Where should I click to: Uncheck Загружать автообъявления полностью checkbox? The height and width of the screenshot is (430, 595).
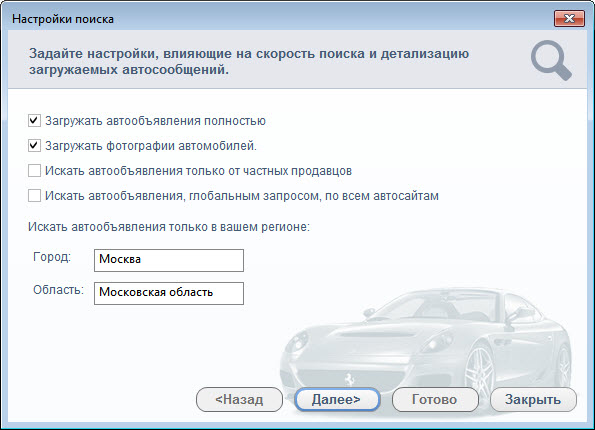click(x=34, y=121)
